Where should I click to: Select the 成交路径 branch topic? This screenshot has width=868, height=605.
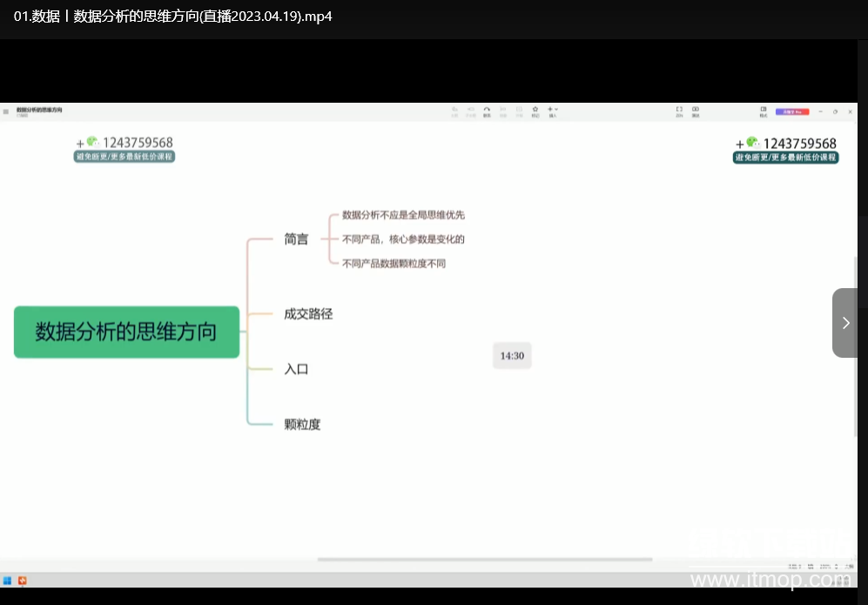(308, 314)
